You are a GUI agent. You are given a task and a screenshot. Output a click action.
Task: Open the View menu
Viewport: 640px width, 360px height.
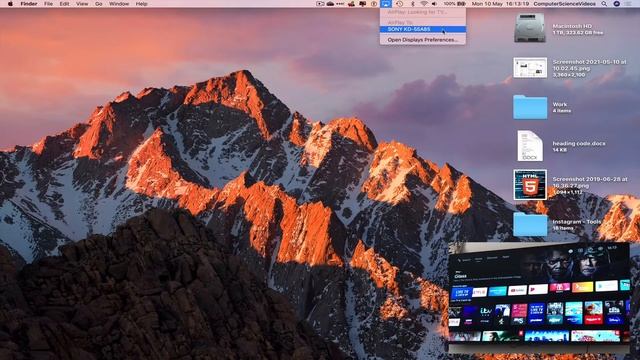[82, 4]
